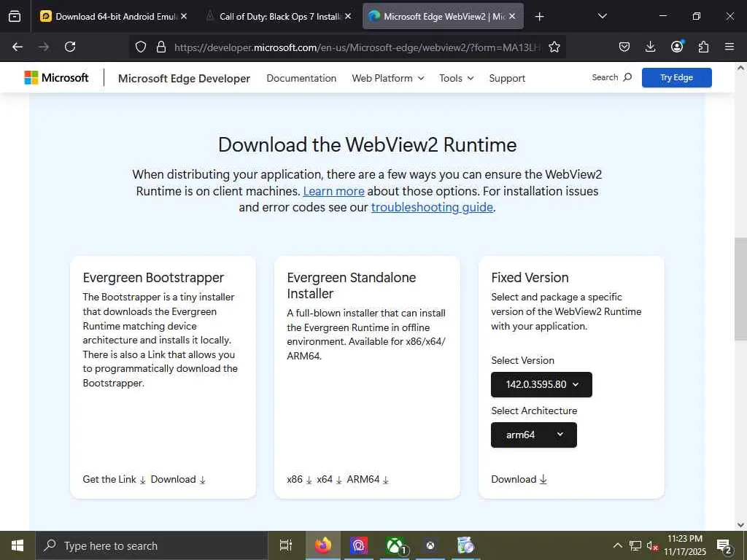Screen dimensions: 747x560
Task: Download the ARM64 standalone installer
Action: click(368, 479)
